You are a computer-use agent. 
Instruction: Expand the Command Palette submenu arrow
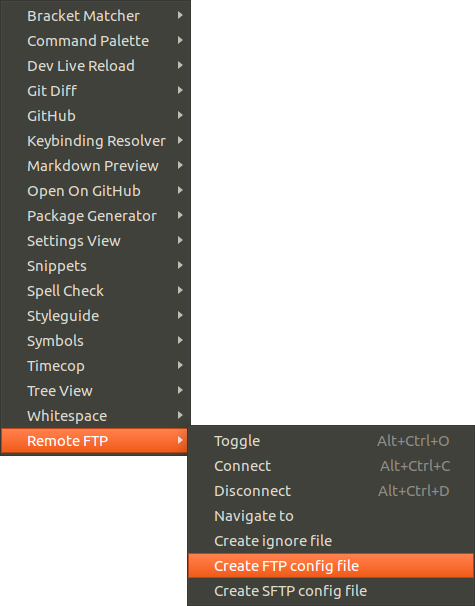[x=180, y=41]
